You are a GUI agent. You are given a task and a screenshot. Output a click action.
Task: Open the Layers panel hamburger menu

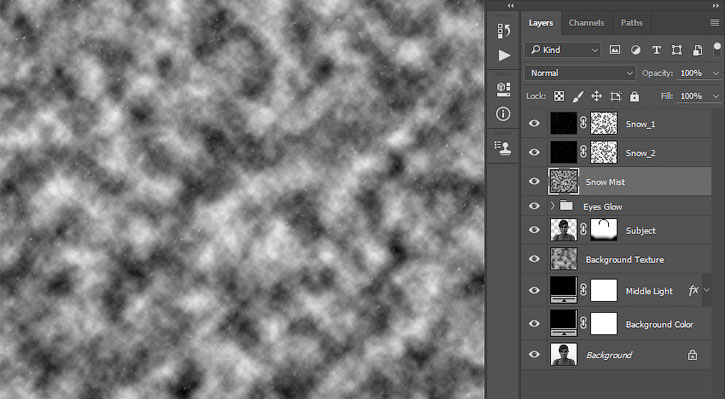(715, 23)
